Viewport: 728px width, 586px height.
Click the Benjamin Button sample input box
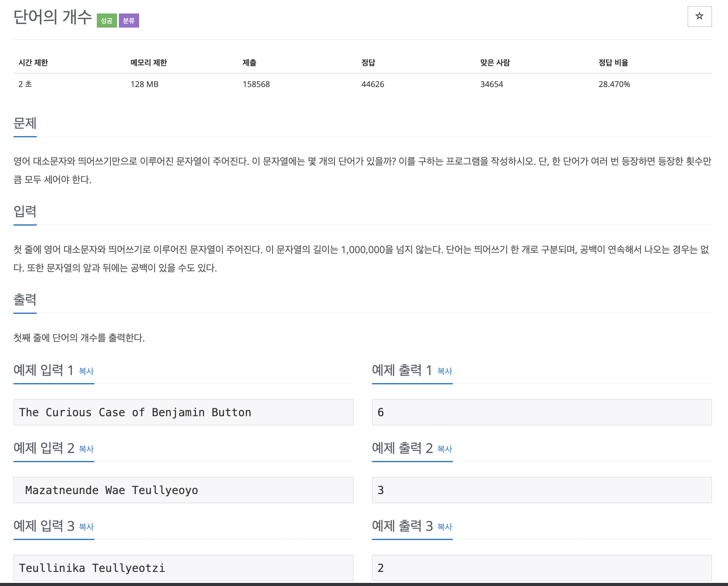pyautogui.click(x=183, y=412)
